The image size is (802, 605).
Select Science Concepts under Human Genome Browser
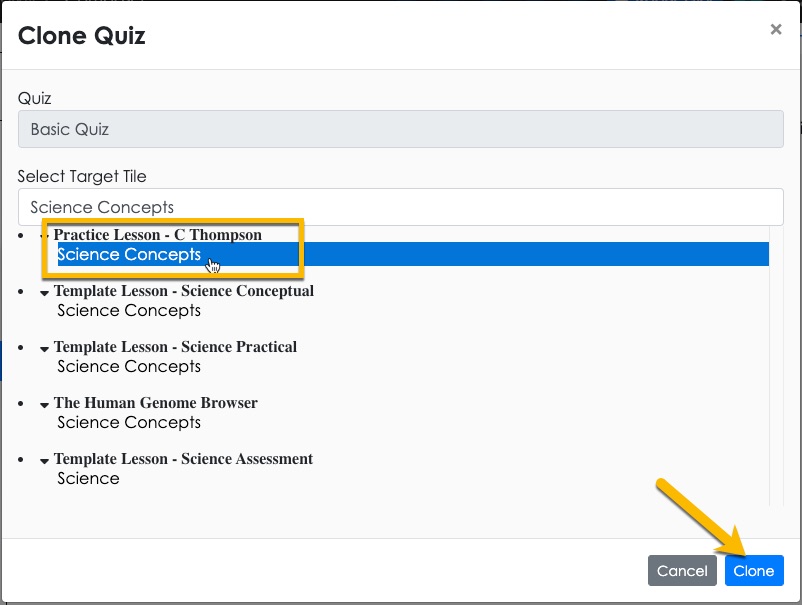(129, 422)
